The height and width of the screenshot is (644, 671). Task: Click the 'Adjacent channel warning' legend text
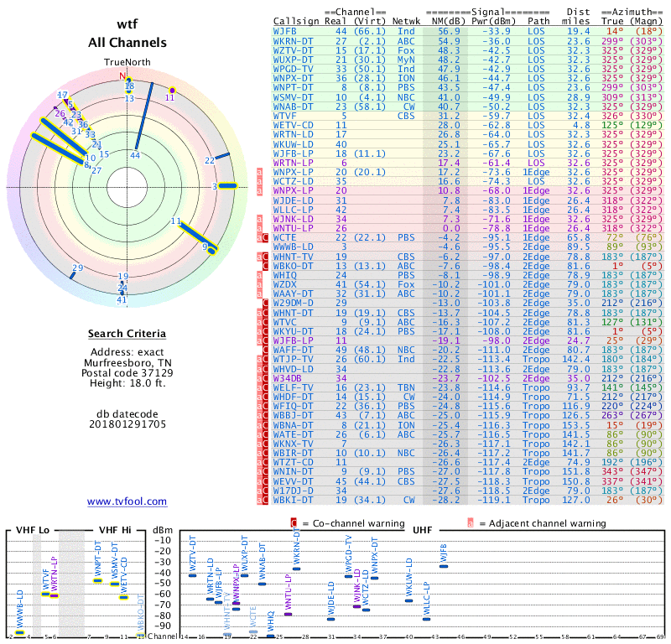[x=548, y=523]
